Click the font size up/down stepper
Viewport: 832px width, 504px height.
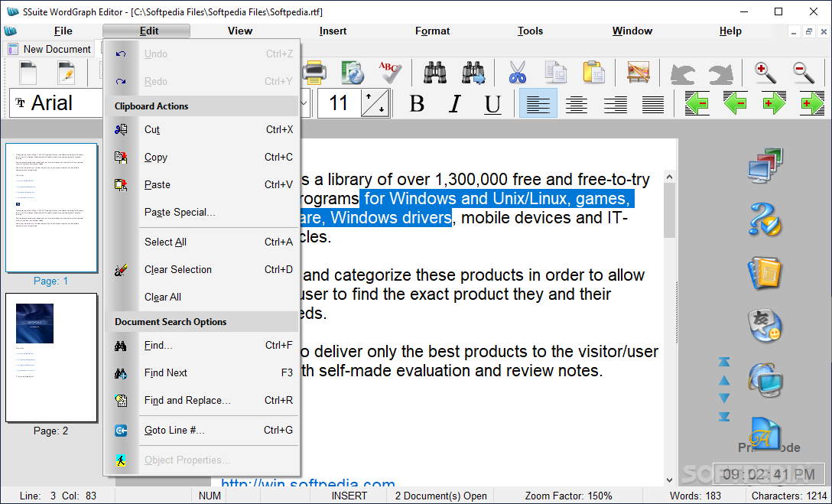click(375, 103)
